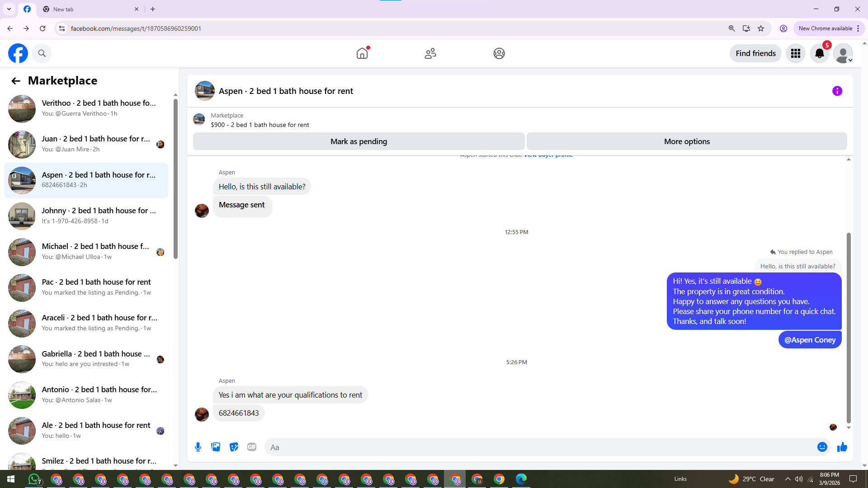Click the Mark as pending button

tap(359, 141)
